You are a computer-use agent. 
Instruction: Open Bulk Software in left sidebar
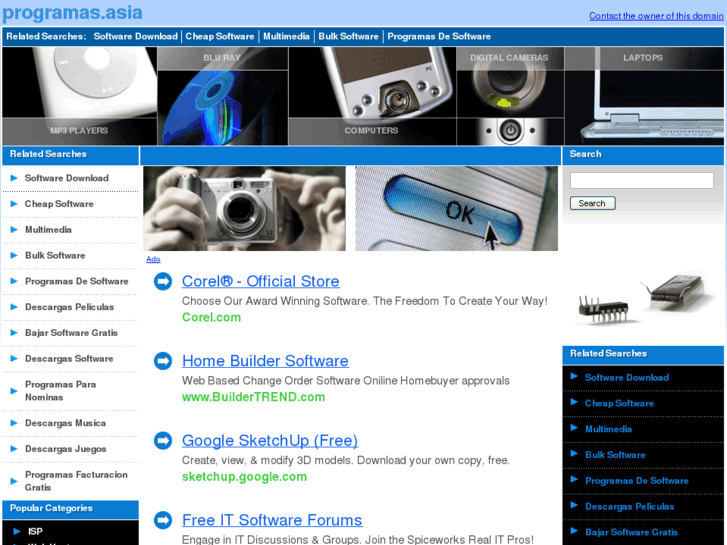click(x=55, y=256)
